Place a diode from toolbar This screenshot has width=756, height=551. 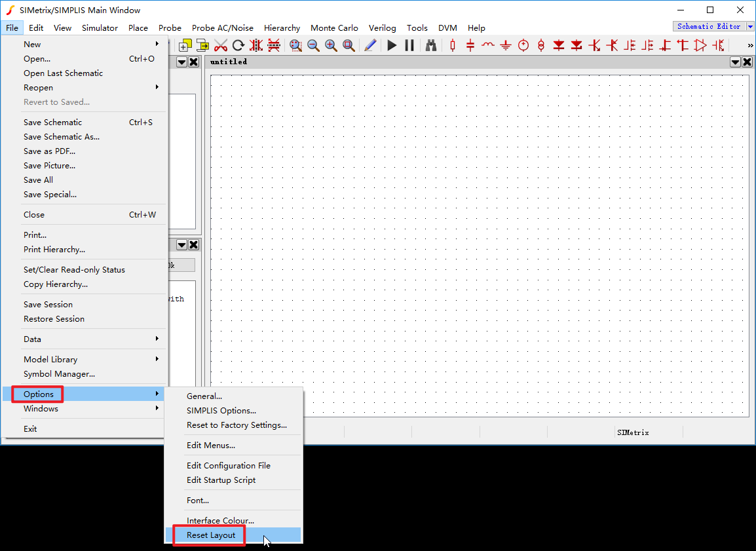559,45
